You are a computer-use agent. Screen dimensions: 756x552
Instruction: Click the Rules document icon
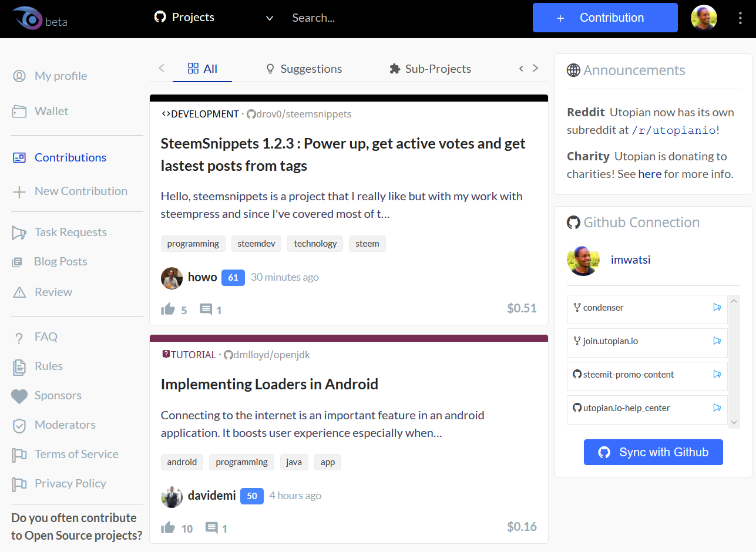[19, 367]
